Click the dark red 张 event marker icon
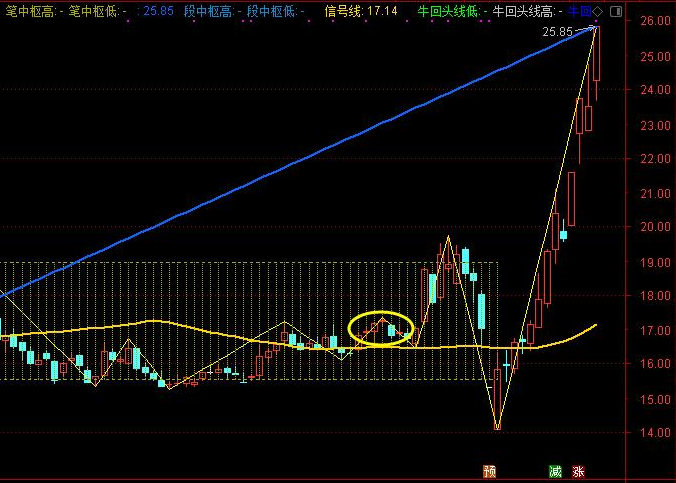Image resolution: width=676 pixels, height=483 pixels. (579, 472)
